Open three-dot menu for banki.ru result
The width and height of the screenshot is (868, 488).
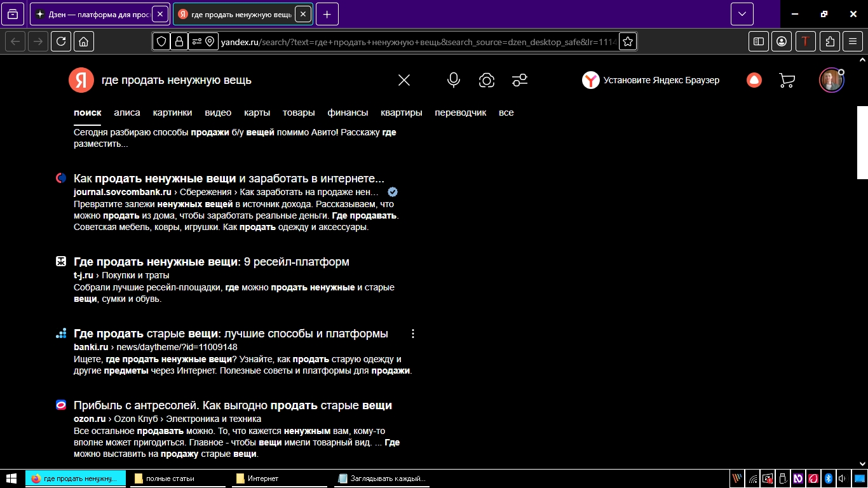(x=413, y=334)
